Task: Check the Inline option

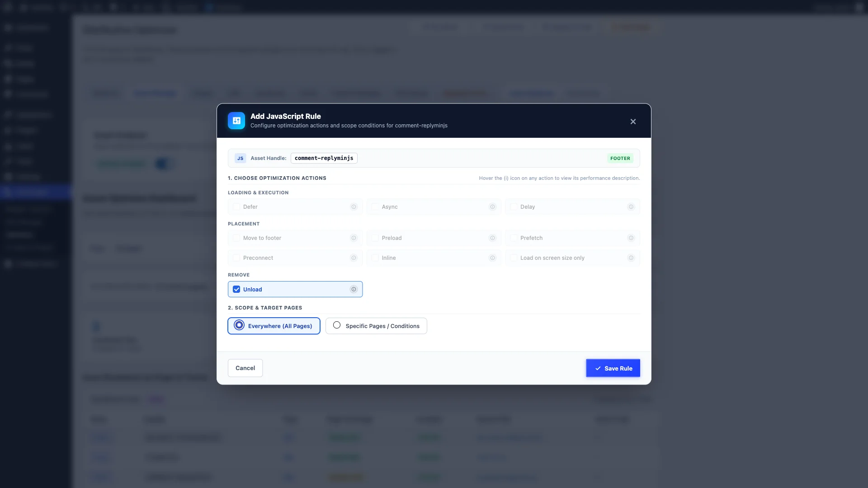Action: [375, 258]
